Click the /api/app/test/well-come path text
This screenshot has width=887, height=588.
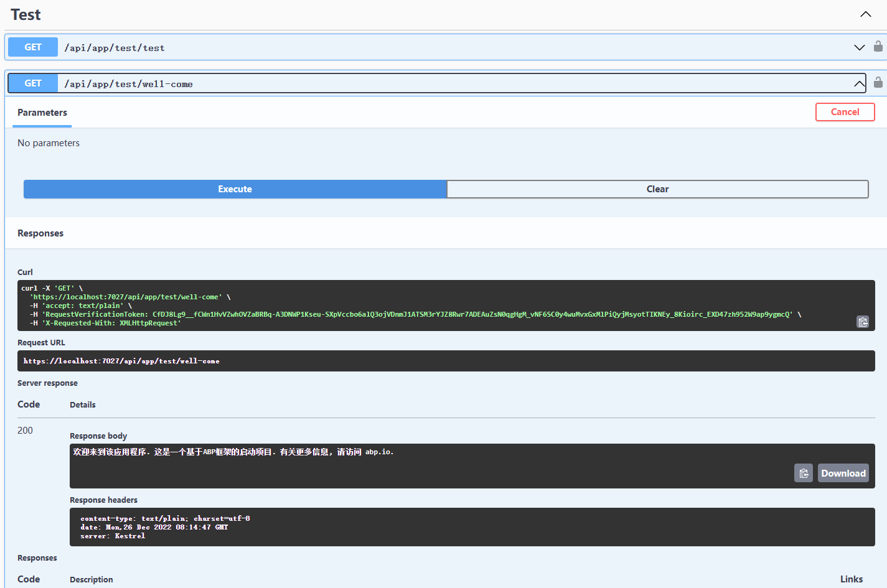click(128, 84)
